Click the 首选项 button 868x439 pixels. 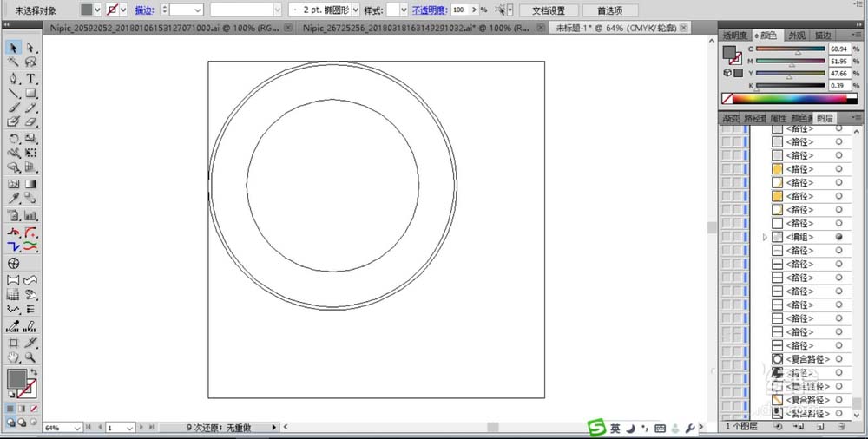pos(609,10)
